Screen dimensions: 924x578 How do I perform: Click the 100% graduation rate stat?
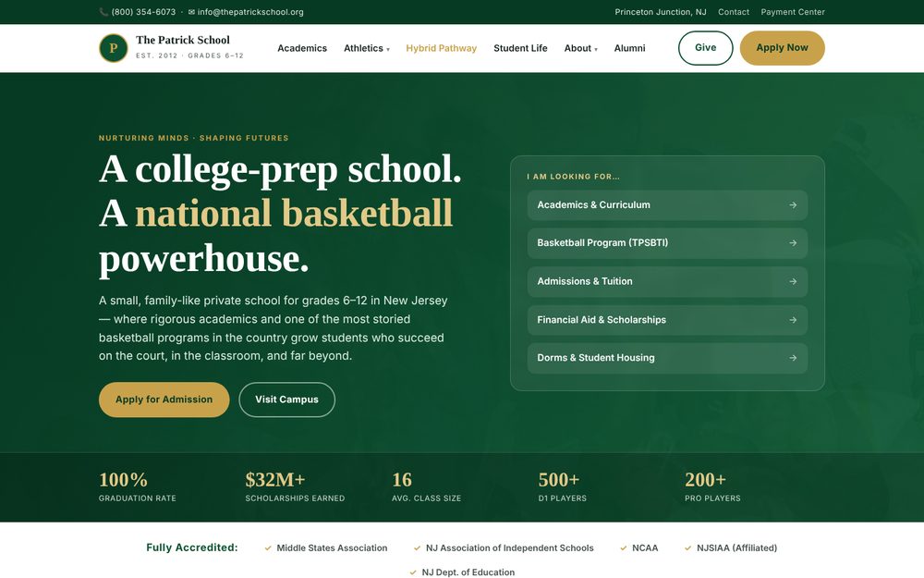[138, 487]
